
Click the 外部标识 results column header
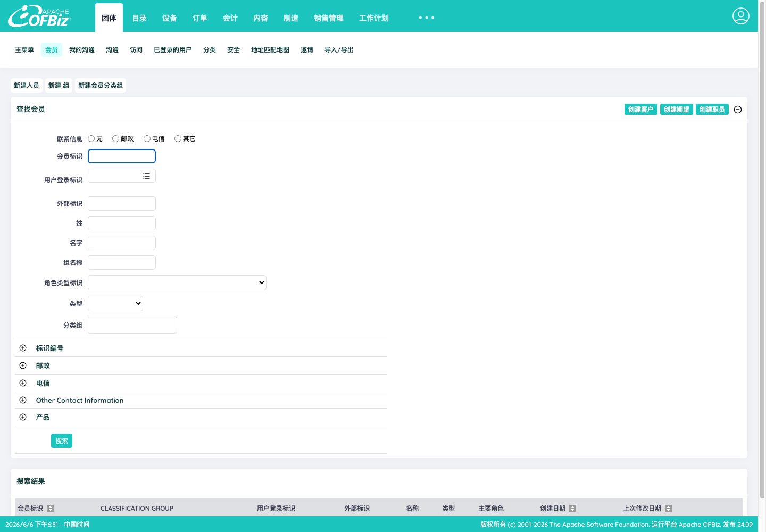pyautogui.click(x=357, y=509)
